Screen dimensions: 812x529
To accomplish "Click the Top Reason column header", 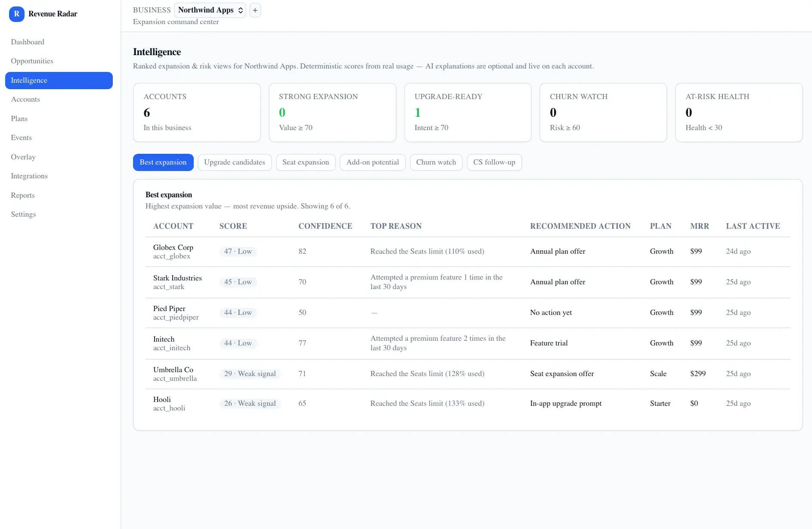I will tap(396, 226).
